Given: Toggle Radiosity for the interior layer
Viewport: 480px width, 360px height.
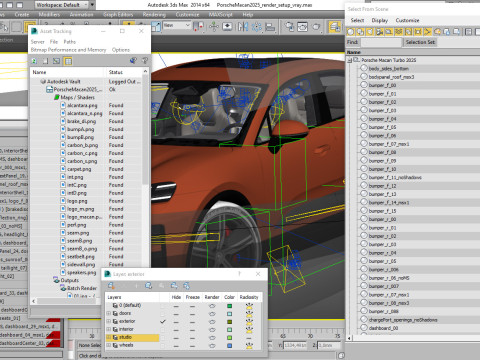Looking at the screenshot, I should pyautogui.click(x=249, y=330).
